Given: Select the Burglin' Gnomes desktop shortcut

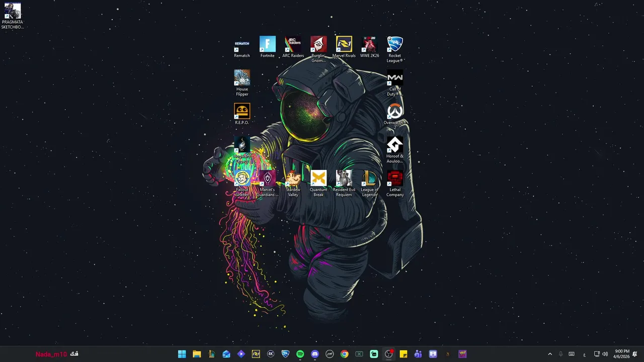Looking at the screenshot, I should pyautogui.click(x=318, y=50).
